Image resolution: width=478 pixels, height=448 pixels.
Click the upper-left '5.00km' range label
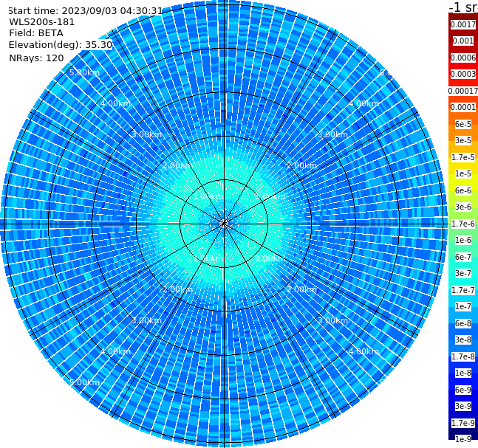pos(84,72)
